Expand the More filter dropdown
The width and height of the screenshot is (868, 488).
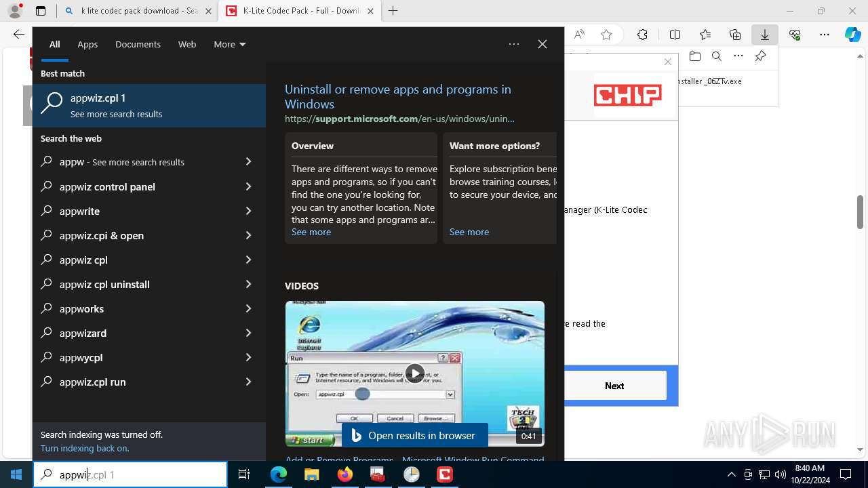coord(230,44)
